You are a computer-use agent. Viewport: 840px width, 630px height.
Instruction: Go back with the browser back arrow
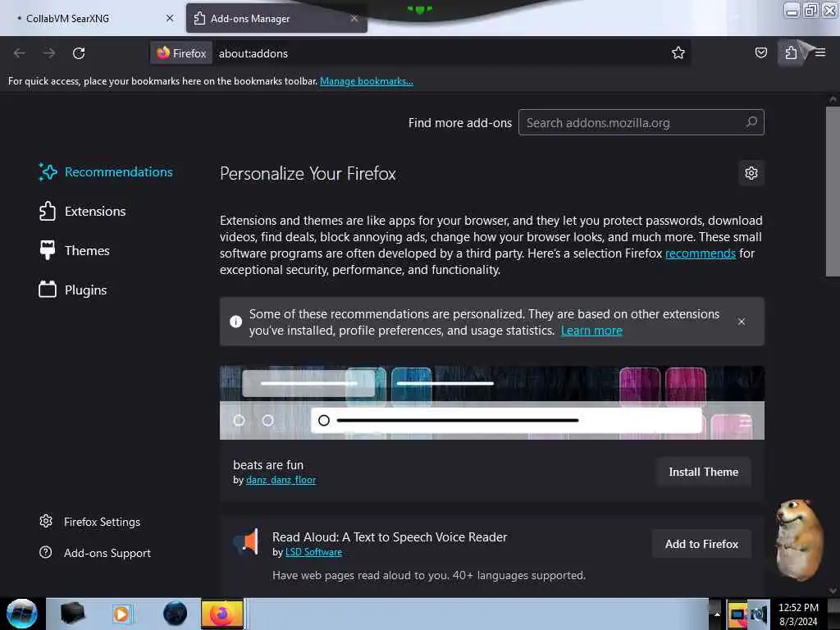click(x=20, y=53)
